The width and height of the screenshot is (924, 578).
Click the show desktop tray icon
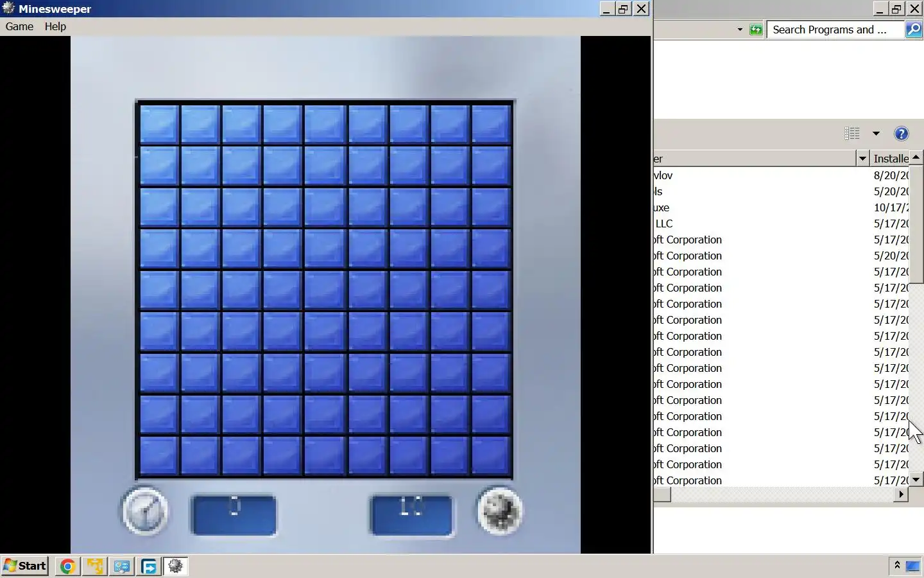912,566
